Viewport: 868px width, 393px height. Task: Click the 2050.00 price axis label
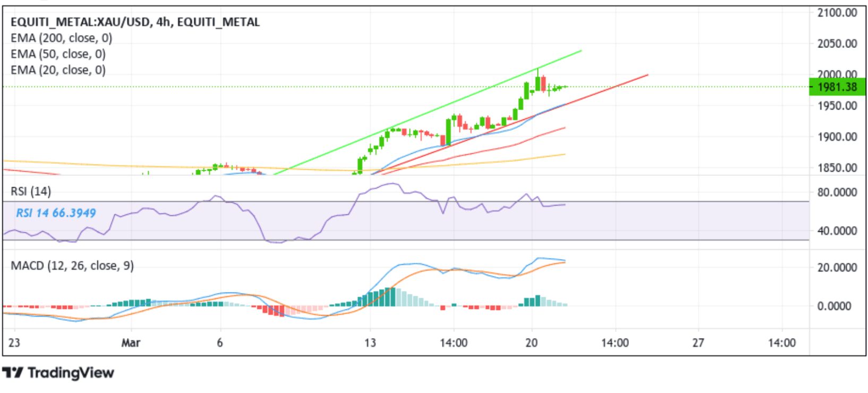[x=837, y=44]
